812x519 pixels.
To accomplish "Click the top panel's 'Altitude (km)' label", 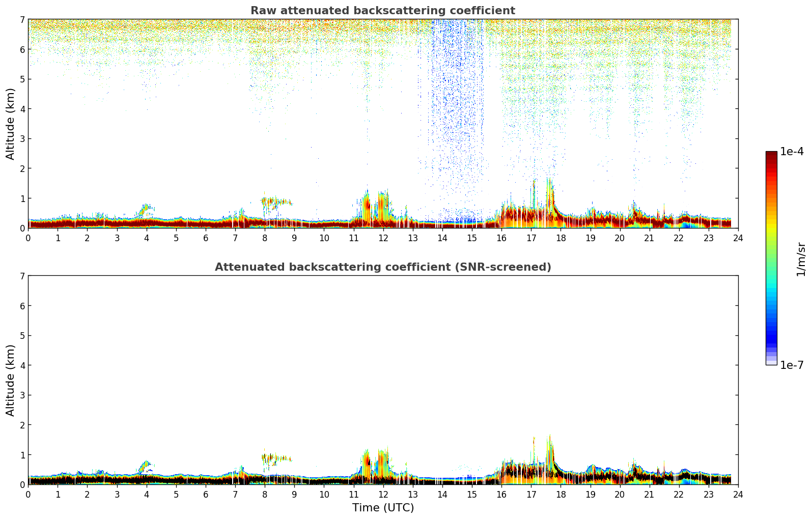I will [x=11, y=124].
